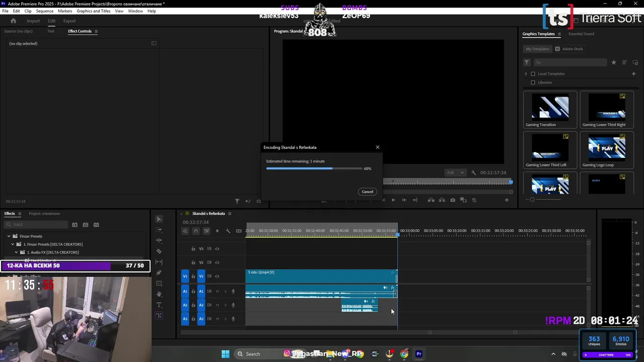The height and width of the screenshot is (362, 644).
Task: Expand the Local Templates section
Action: tap(526, 74)
